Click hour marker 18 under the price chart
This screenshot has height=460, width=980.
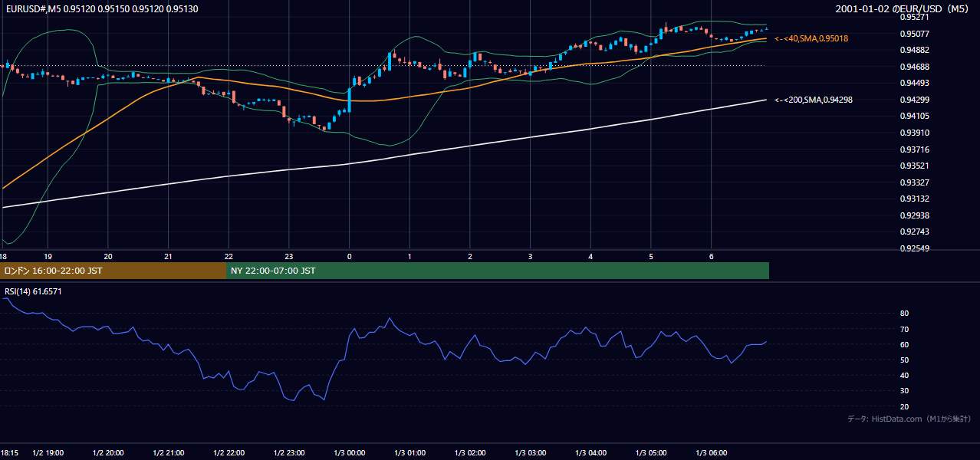point(4,256)
